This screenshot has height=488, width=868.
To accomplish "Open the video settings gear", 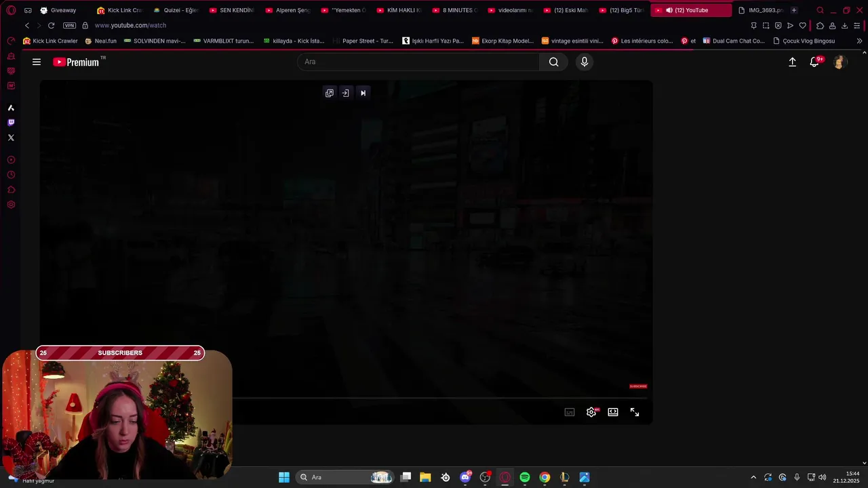I will coord(591,412).
